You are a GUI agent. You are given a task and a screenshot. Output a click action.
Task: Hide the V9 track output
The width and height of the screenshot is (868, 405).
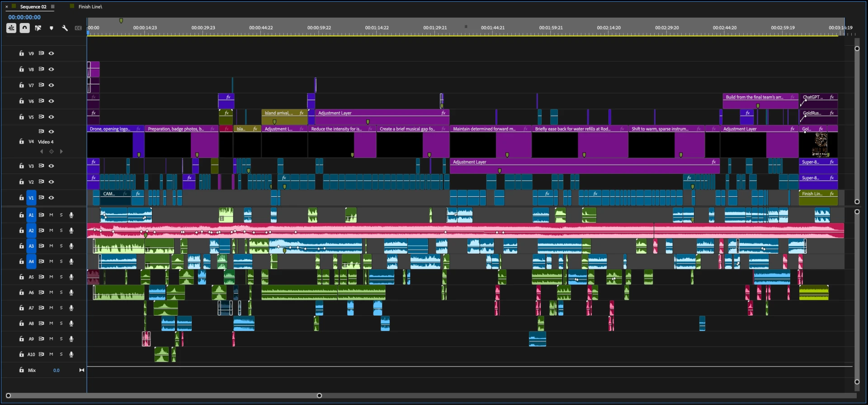tap(52, 53)
